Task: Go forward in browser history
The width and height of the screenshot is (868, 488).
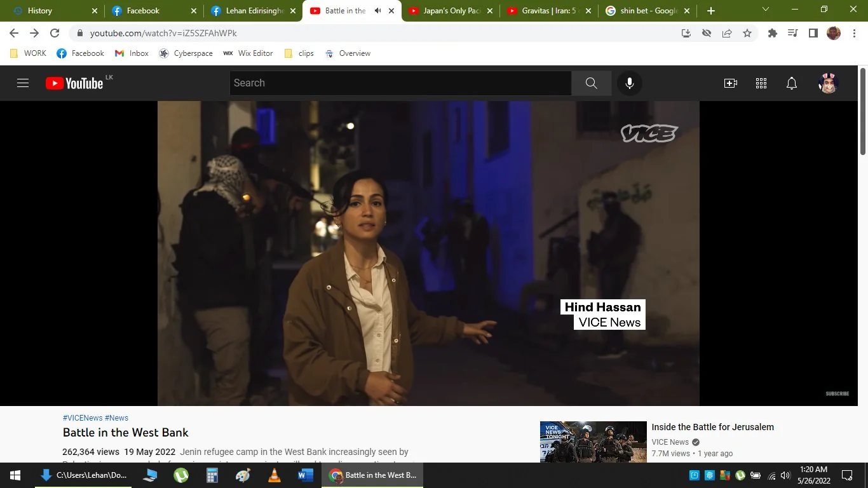Action: [34, 33]
